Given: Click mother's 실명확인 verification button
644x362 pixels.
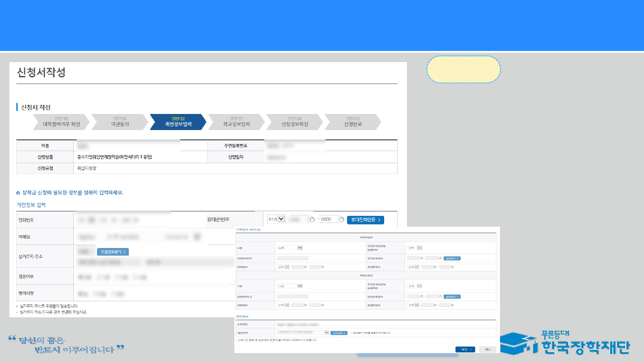Looking at the screenshot, I should click(x=452, y=297).
